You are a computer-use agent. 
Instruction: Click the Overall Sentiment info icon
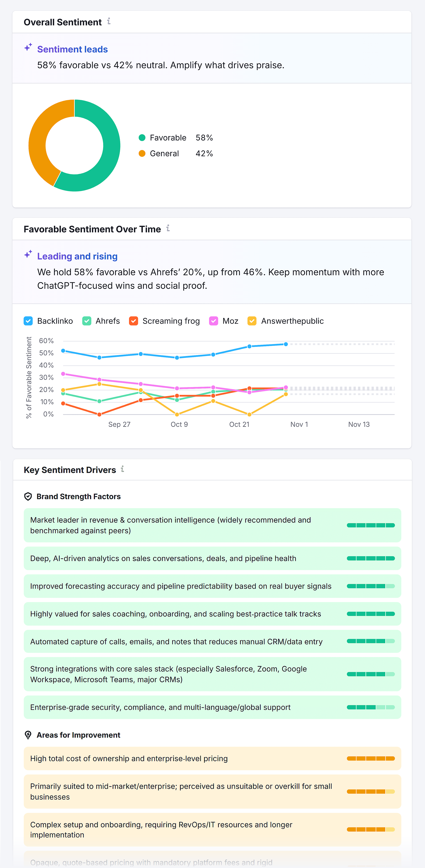click(108, 22)
